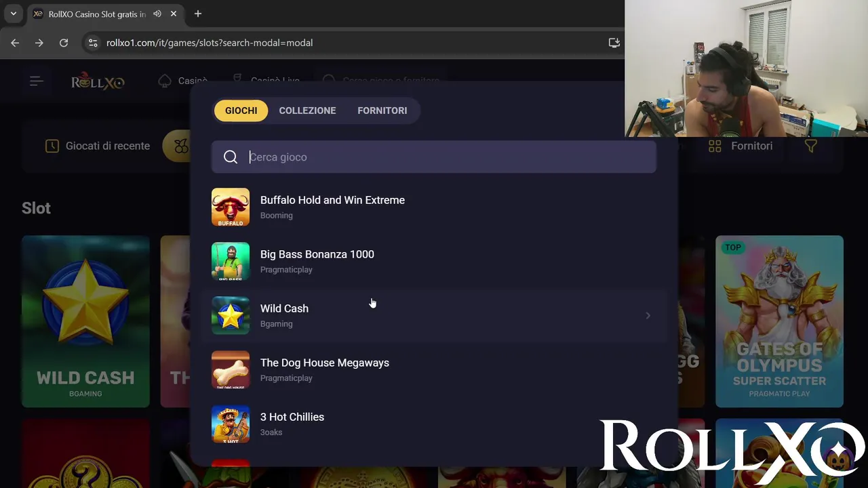Click the chevron on Wild Cash row

[x=648, y=315]
